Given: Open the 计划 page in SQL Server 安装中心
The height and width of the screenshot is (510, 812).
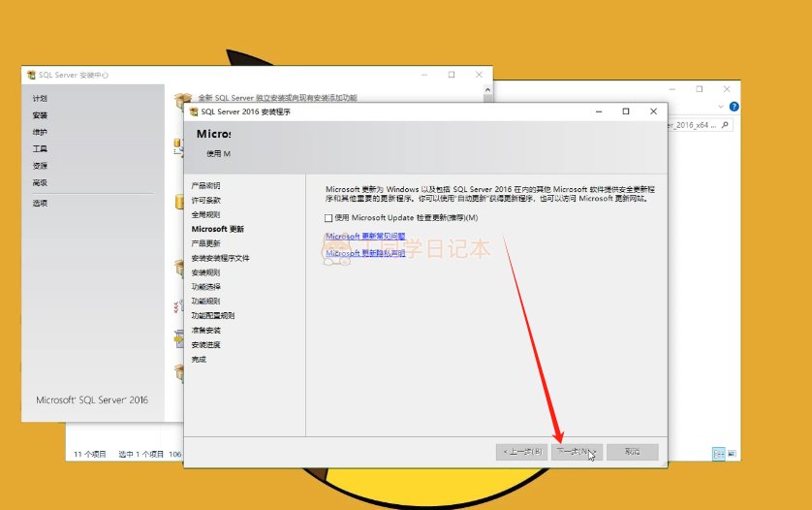Looking at the screenshot, I should (x=40, y=99).
